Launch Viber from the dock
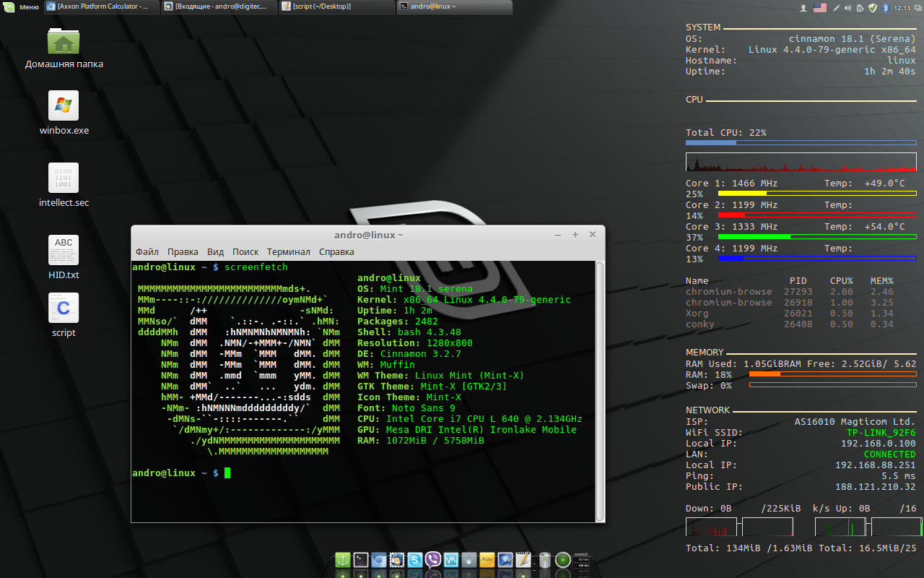The image size is (924, 578). tap(433, 560)
